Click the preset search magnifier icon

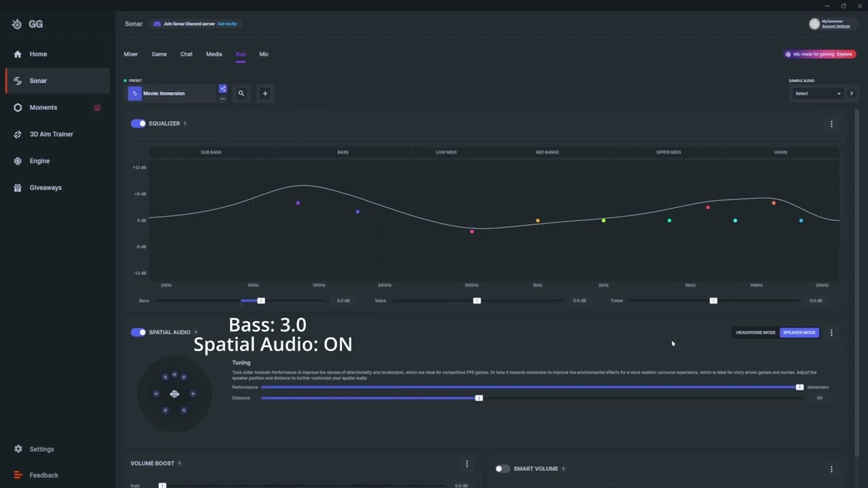point(241,94)
